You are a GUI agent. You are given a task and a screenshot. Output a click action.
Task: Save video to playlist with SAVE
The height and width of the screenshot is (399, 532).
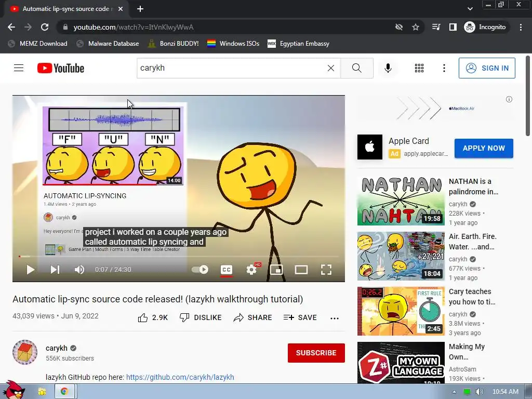(x=300, y=317)
